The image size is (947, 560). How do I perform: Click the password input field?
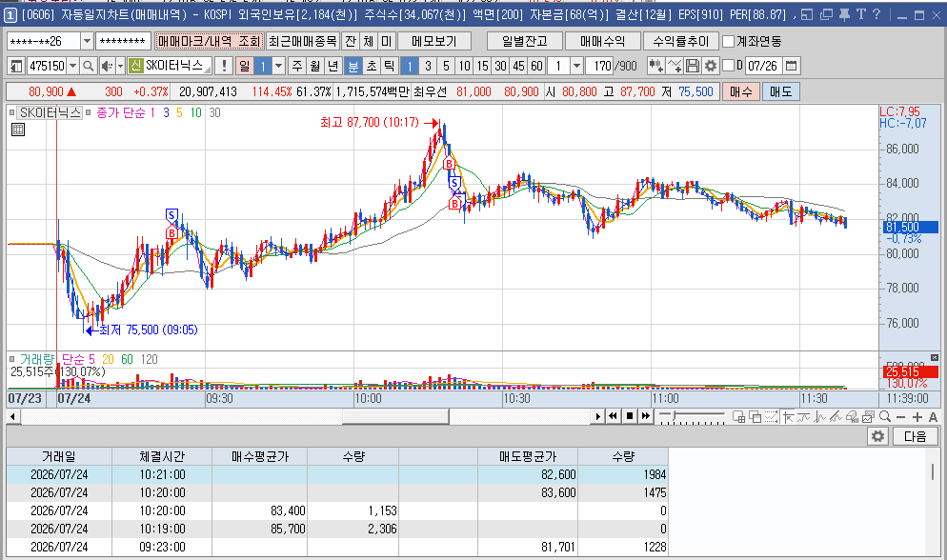(x=123, y=41)
